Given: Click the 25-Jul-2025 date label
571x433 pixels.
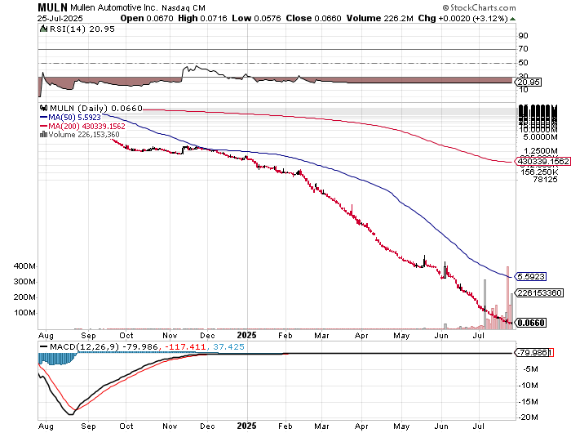Looking at the screenshot, I should [x=60, y=18].
